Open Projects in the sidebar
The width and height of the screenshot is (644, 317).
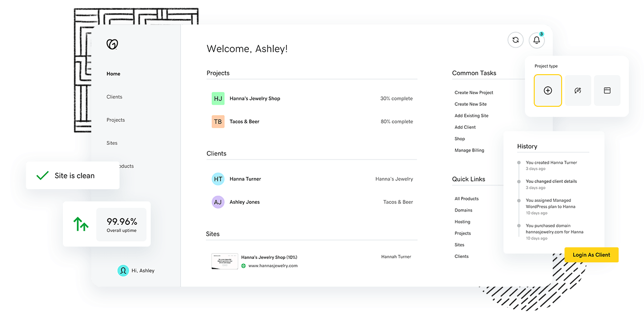(116, 120)
